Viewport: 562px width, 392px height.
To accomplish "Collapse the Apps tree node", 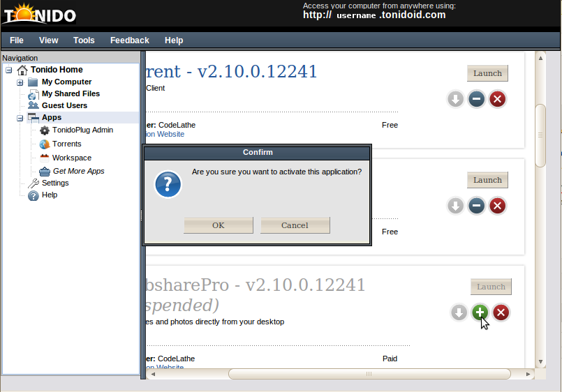I will click(20, 119).
